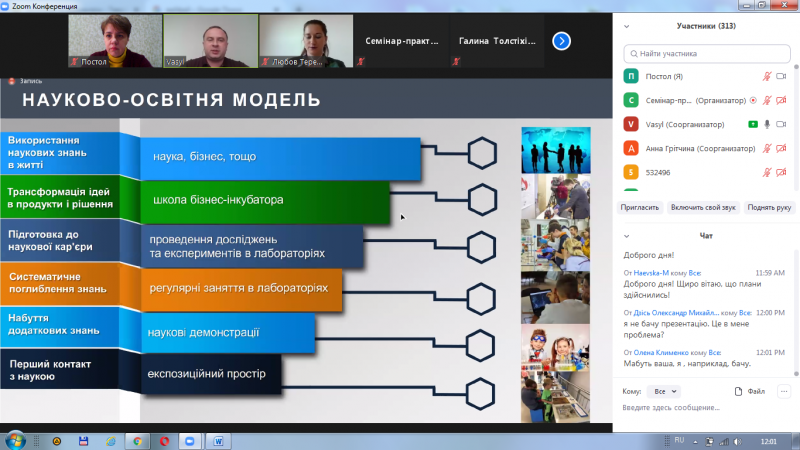This screenshot has width=800, height=450.
Task: Open Haevska-M sender link in chat
Action: pyautogui.click(x=651, y=273)
